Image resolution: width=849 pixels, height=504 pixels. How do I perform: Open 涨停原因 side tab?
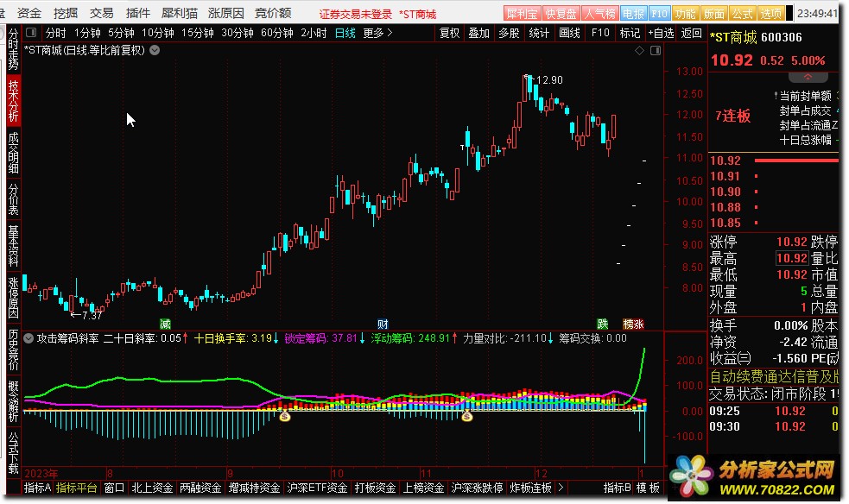[x=13, y=298]
